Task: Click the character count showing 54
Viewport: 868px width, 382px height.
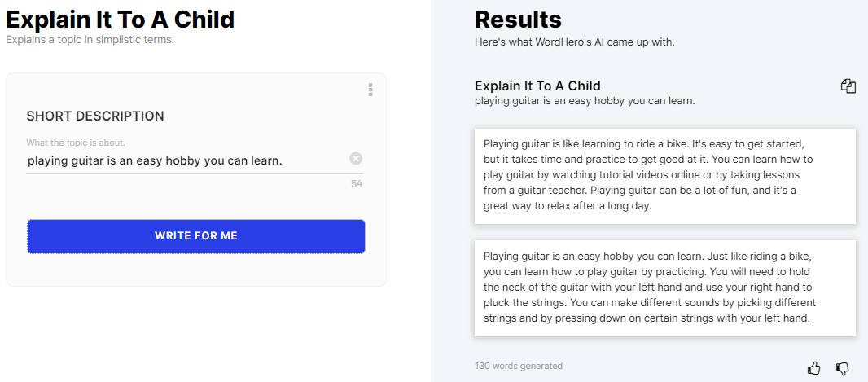Action: tap(357, 184)
